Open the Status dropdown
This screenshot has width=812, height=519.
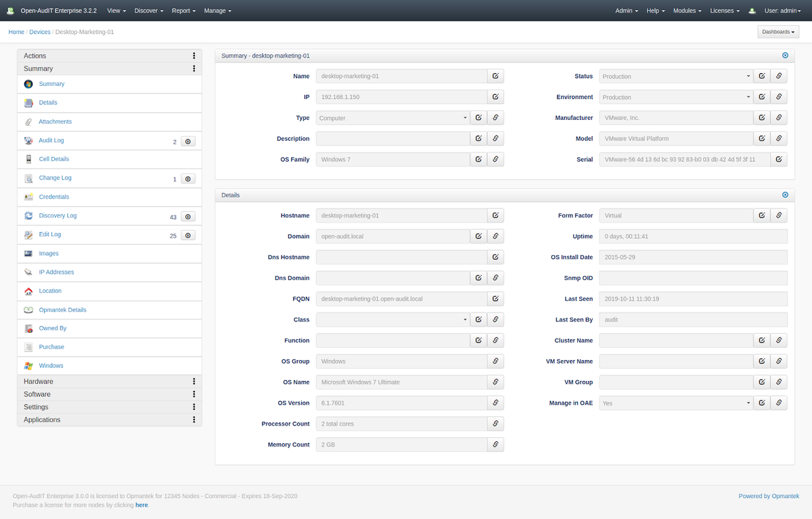[x=675, y=76]
